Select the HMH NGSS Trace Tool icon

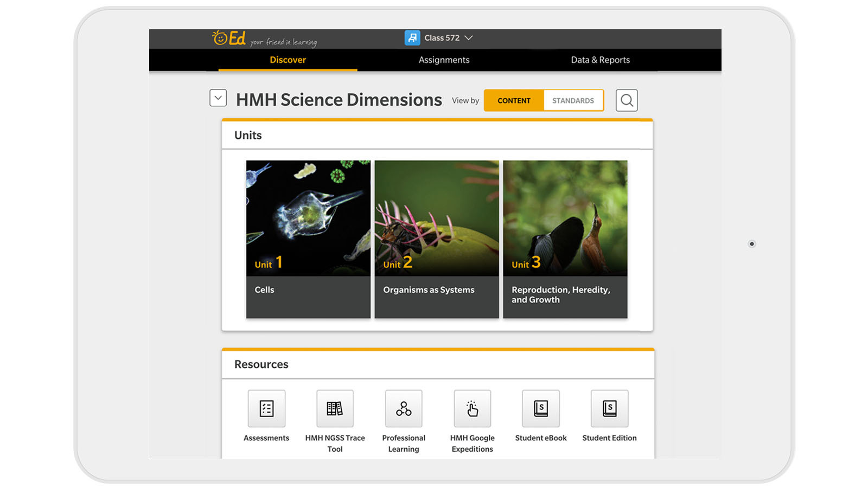[335, 408]
